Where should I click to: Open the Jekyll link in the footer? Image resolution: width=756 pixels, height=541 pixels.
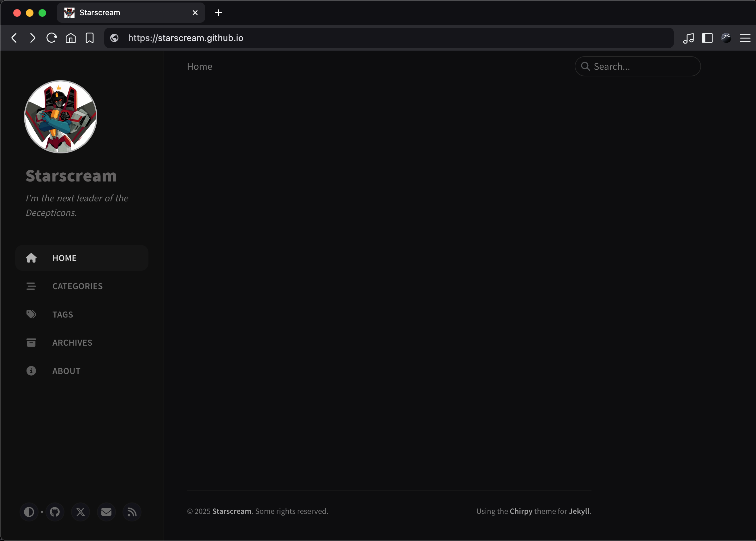(579, 511)
